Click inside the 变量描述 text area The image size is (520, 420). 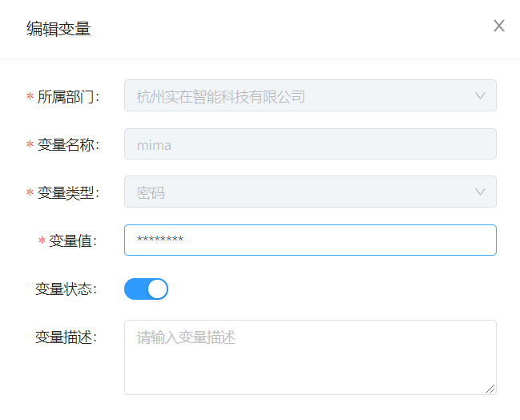[x=310, y=357]
